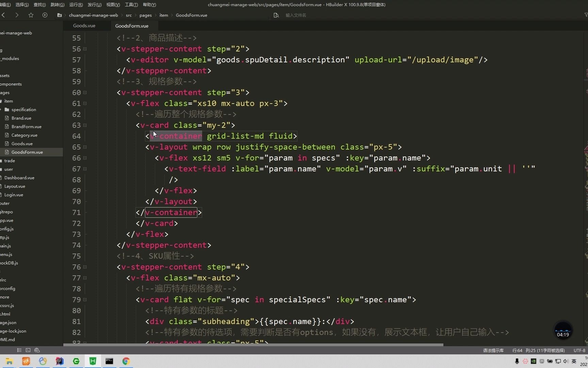Image resolution: width=588 pixels, height=368 pixels.
Task: Open IntelliJ IDEA from taskbar
Action: point(59,361)
